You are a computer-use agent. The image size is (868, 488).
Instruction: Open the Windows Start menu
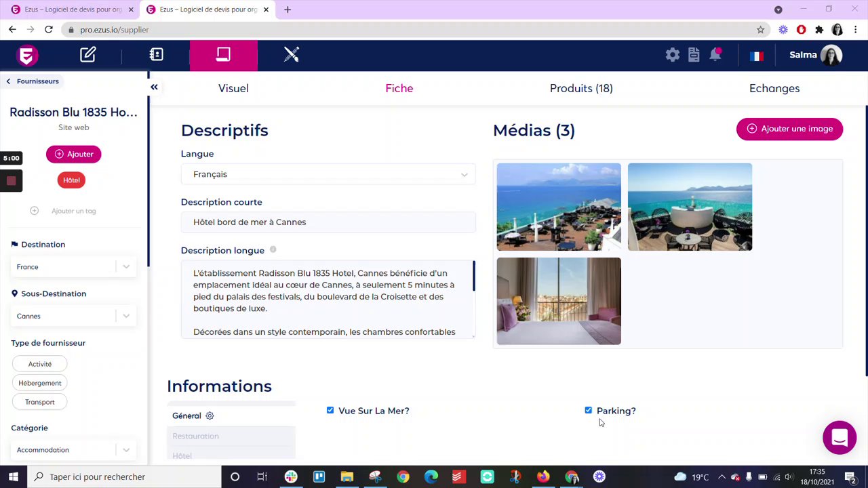tap(13, 477)
